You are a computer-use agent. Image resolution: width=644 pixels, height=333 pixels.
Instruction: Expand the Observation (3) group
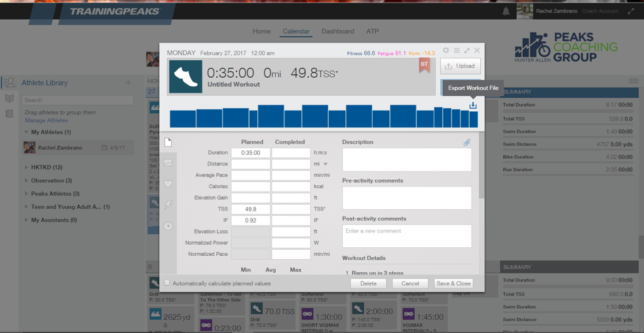click(26, 181)
